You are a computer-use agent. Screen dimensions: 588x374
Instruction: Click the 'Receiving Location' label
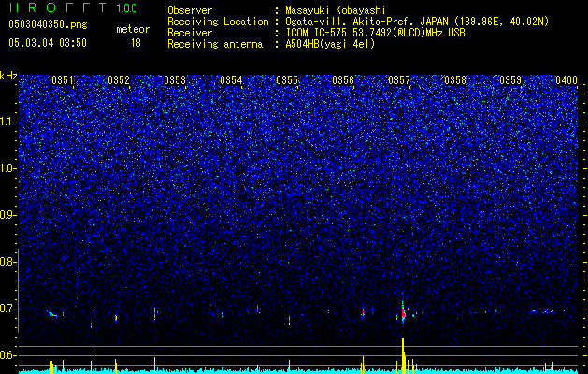point(218,22)
